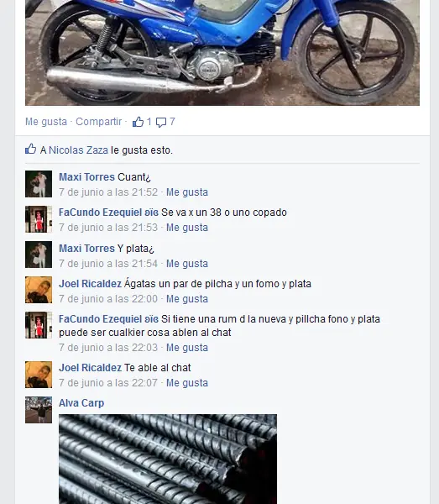Open Alva Carp name link

click(x=81, y=403)
